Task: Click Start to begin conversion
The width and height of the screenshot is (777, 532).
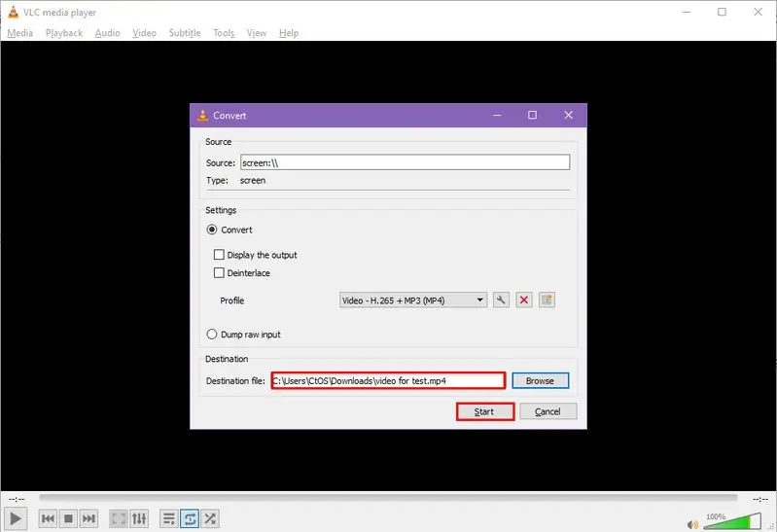Action: 485,411
